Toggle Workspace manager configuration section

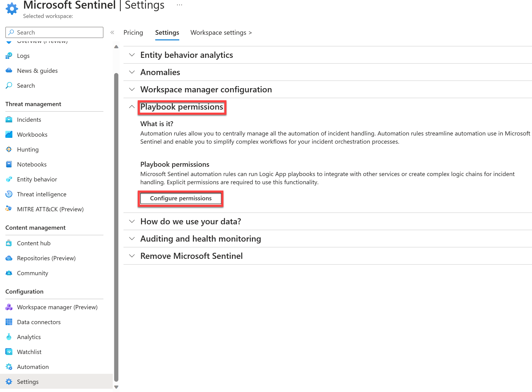[131, 89]
